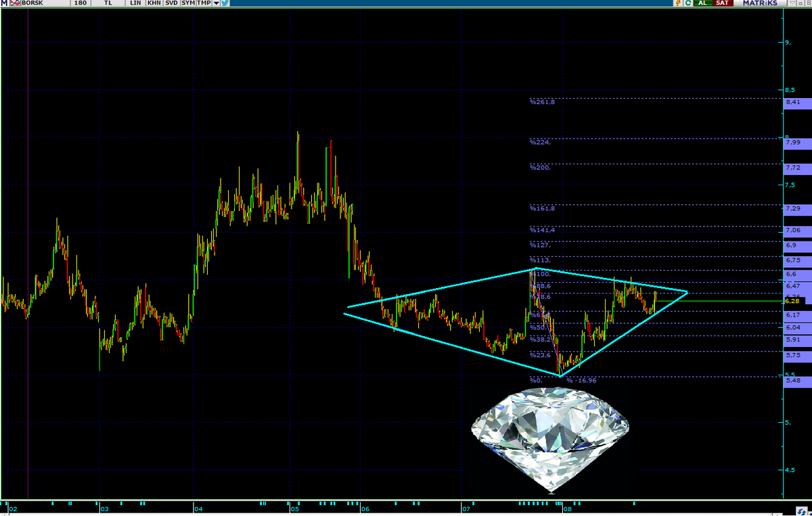This screenshot has height=516, width=812.
Task: Click the 4,5 price scale label
Action: [x=790, y=470]
